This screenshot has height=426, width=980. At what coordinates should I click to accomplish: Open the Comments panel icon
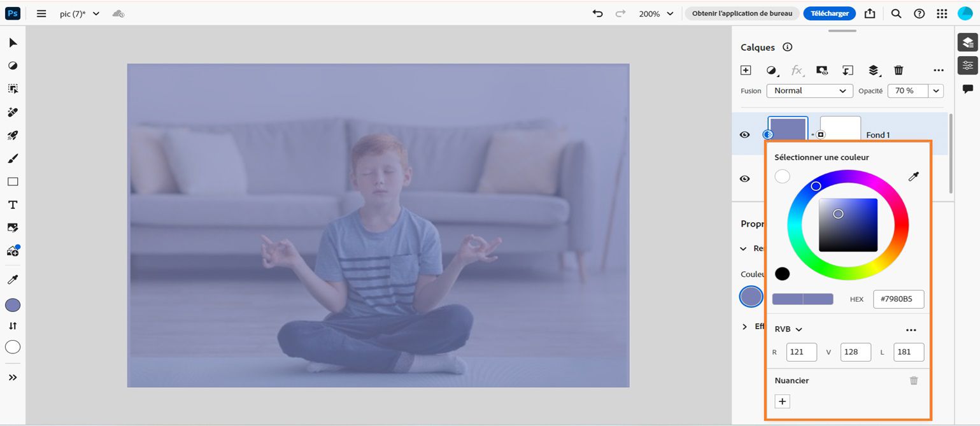tap(967, 88)
